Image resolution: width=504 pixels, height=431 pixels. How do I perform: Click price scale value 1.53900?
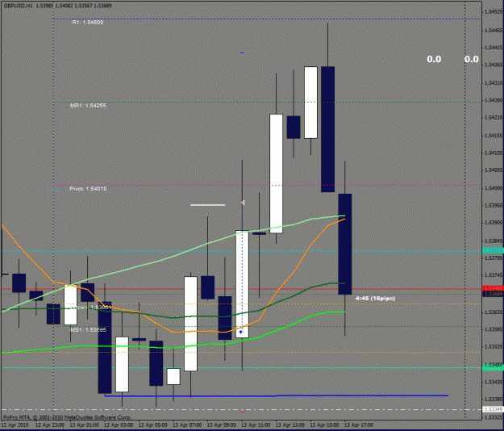click(494, 223)
